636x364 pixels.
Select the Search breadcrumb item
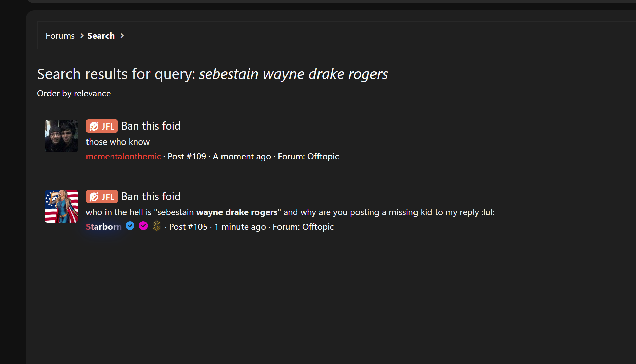point(101,36)
